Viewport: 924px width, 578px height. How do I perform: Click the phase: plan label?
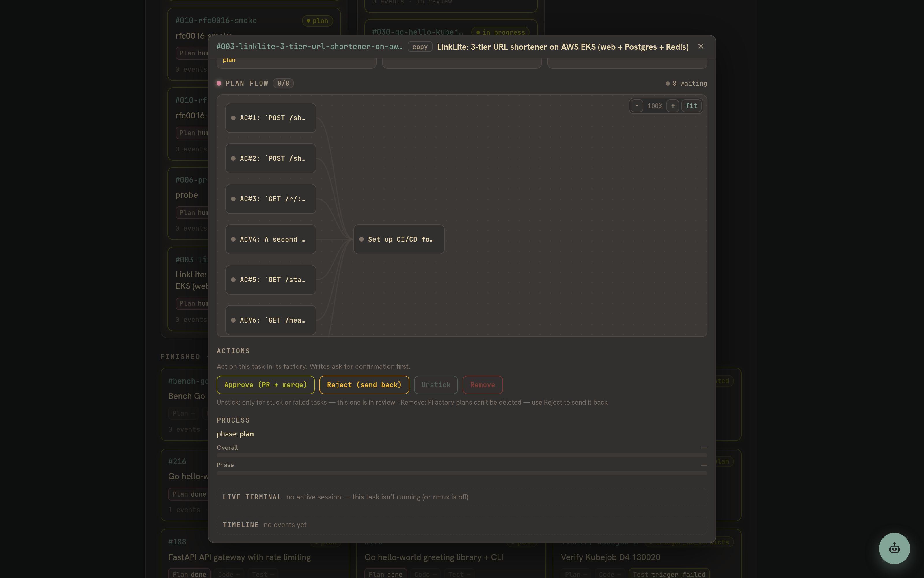pos(235,434)
